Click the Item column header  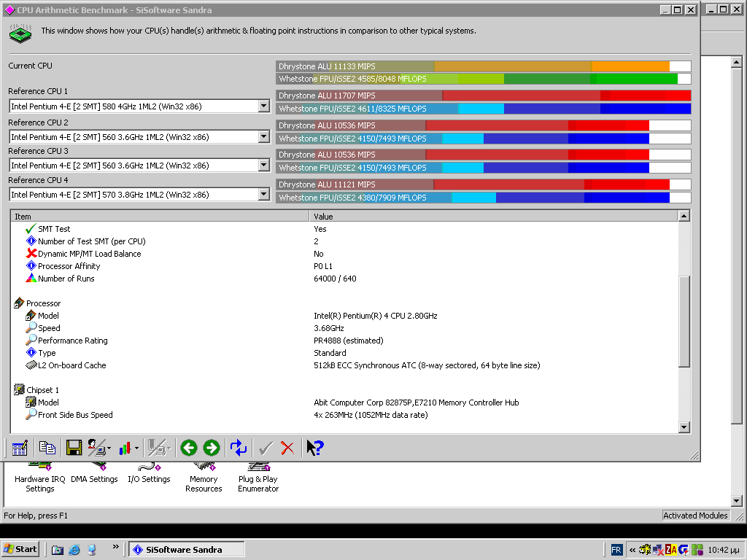coord(159,217)
